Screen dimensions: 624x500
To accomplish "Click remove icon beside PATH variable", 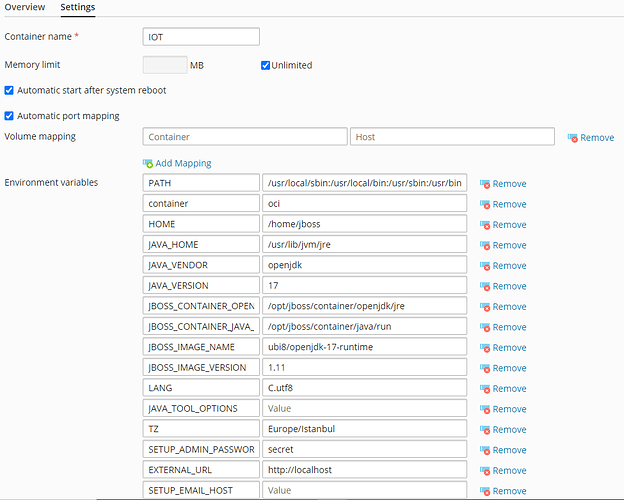I will point(485,184).
